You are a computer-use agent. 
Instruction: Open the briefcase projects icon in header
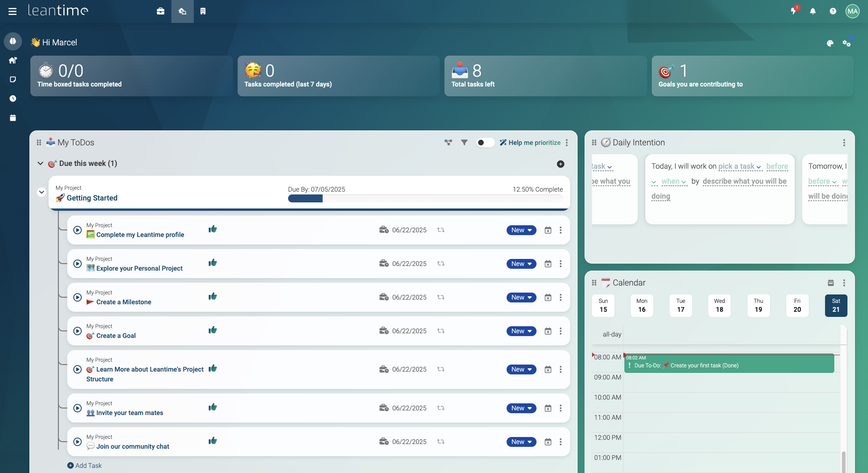click(x=161, y=11)
